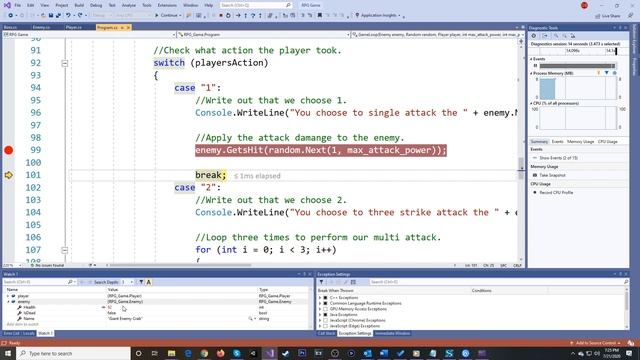Click Application Insights button
Viewport: 640px width, 360px height.
pyautogui.click(x=378, y=16)
